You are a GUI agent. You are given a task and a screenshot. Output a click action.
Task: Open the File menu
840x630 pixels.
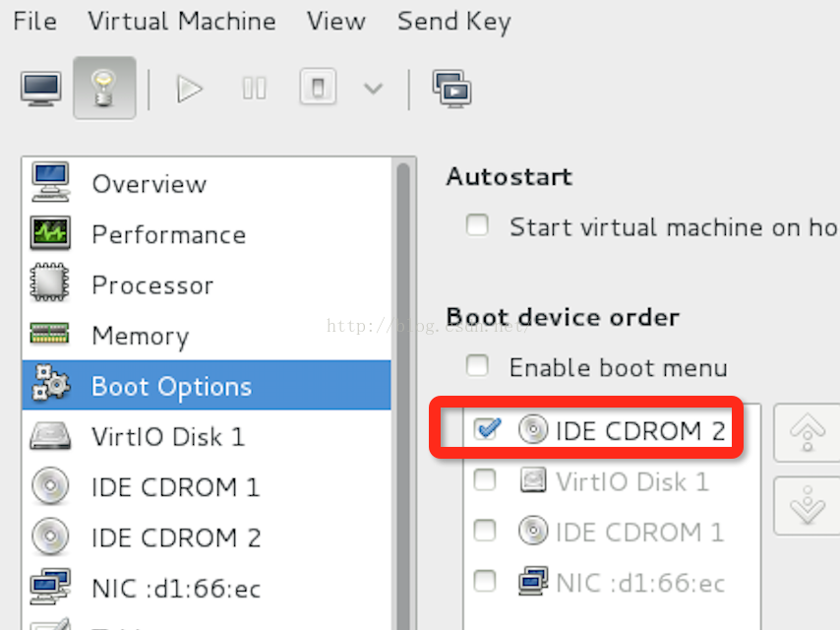click(x=34, y=22)
